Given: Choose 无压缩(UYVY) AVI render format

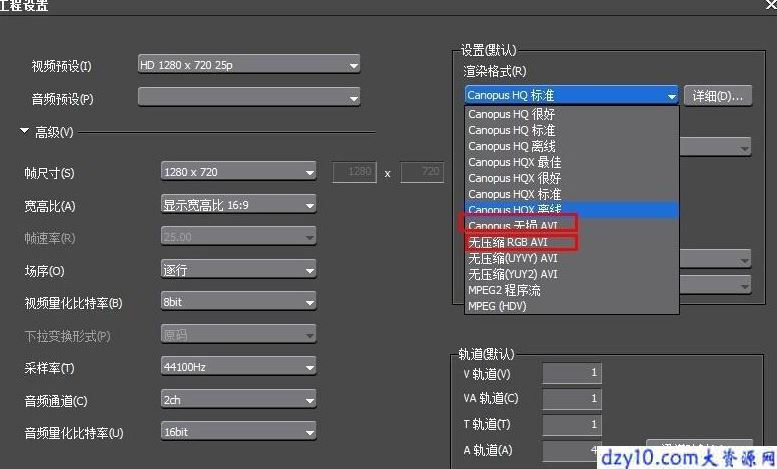Looking at the screenshot, I should 571,258.
